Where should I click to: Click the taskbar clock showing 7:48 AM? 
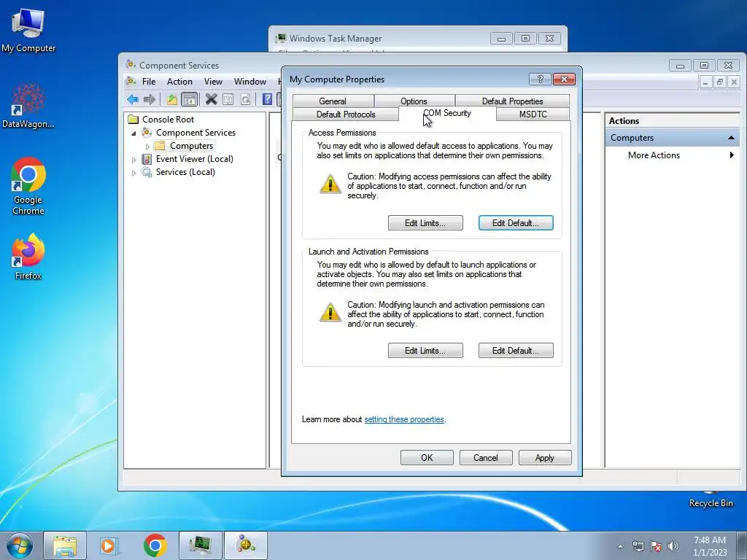click(x=710, y=546)
